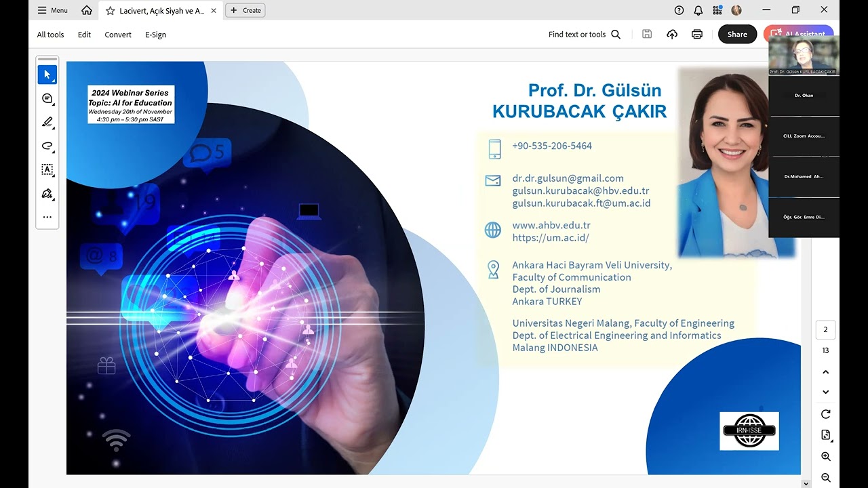Close the Lacivert, Açık Siyah document tab
Screen dimensions: 868x488
click(x=213, y=10)
